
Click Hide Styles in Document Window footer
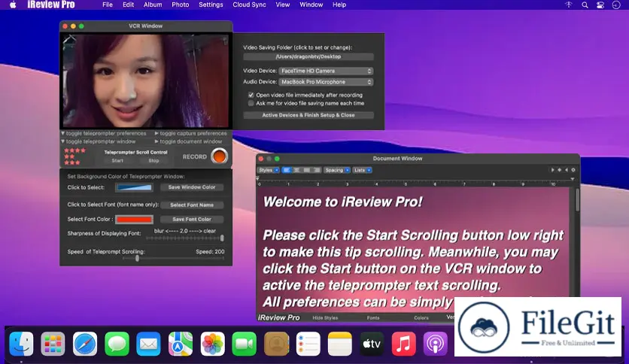pos(325,317)
